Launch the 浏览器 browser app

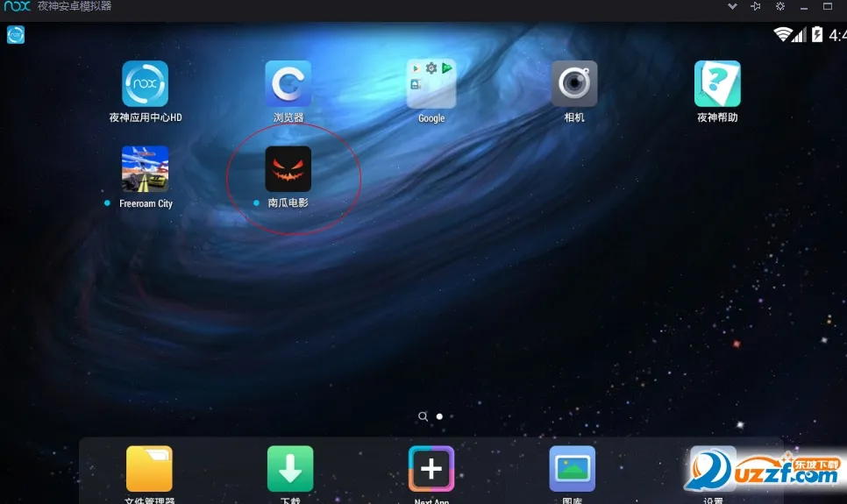tap(288, 84)
